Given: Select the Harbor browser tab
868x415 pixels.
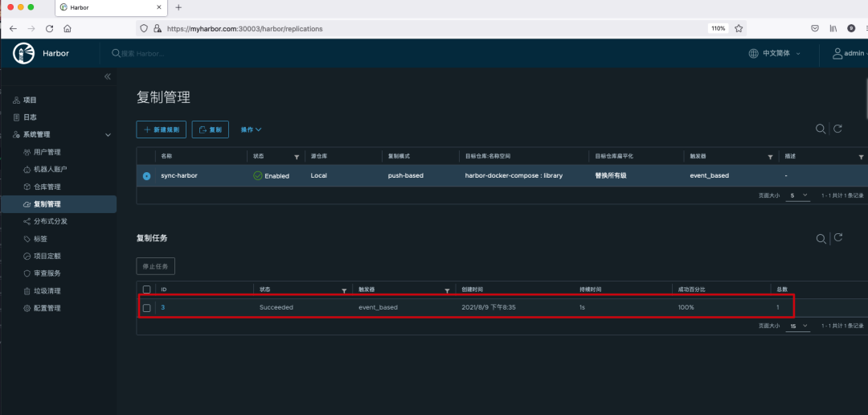Looking at the screenshot, I should pos(111,7).
